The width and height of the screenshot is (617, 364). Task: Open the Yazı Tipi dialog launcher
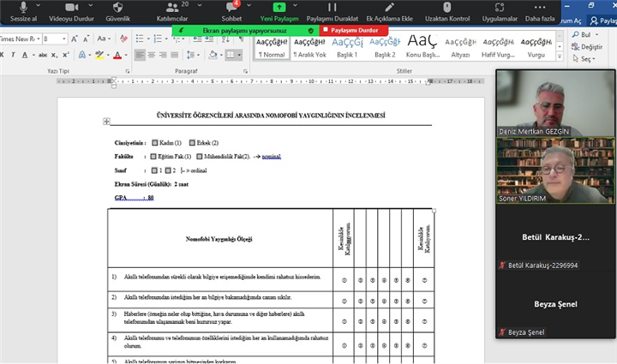coord(128,71)
